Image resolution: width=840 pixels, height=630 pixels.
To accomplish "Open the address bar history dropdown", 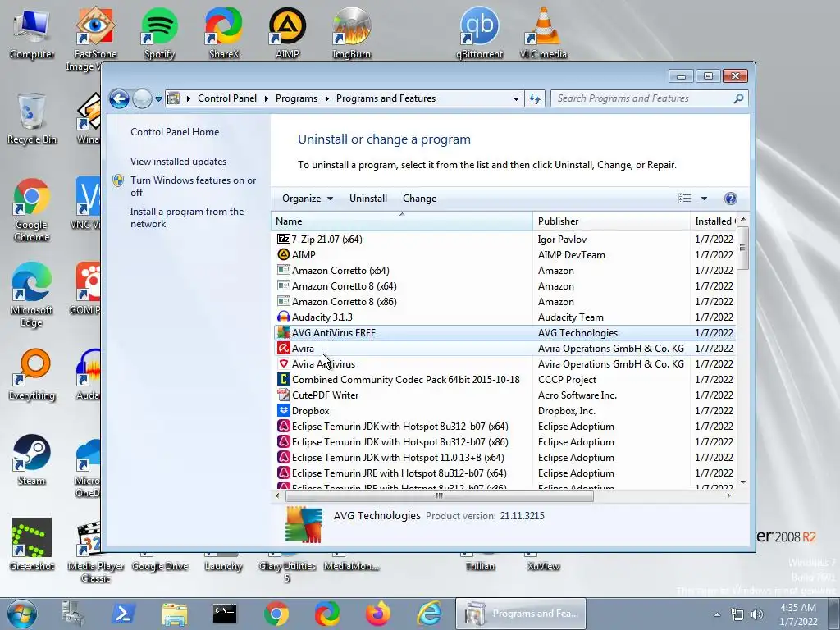I will pyautogui.click(x=516, y=99).
